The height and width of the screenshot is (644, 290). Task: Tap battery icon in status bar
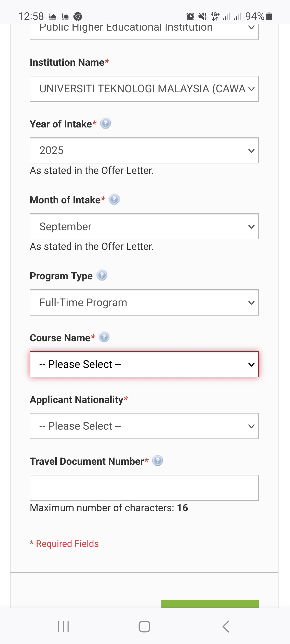269,16
